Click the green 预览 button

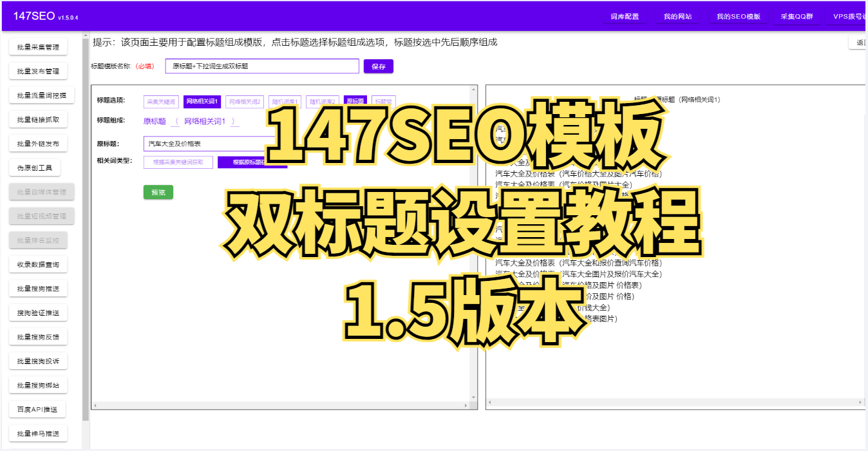[x=158, y=192]
